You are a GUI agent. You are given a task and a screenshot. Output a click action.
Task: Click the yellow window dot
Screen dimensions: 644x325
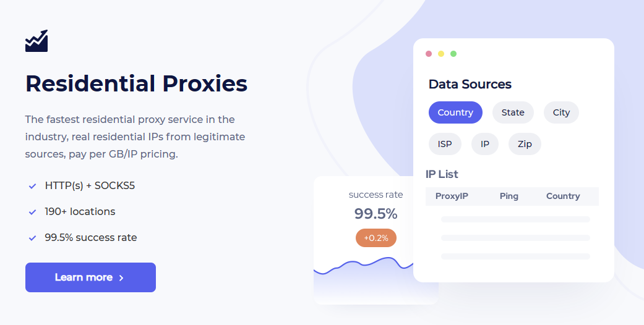441,54
